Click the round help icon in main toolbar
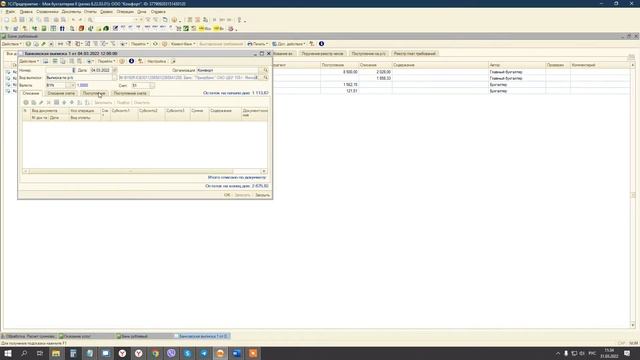The height and width of the screenshot is (360, 640). [x=174, y=20]
